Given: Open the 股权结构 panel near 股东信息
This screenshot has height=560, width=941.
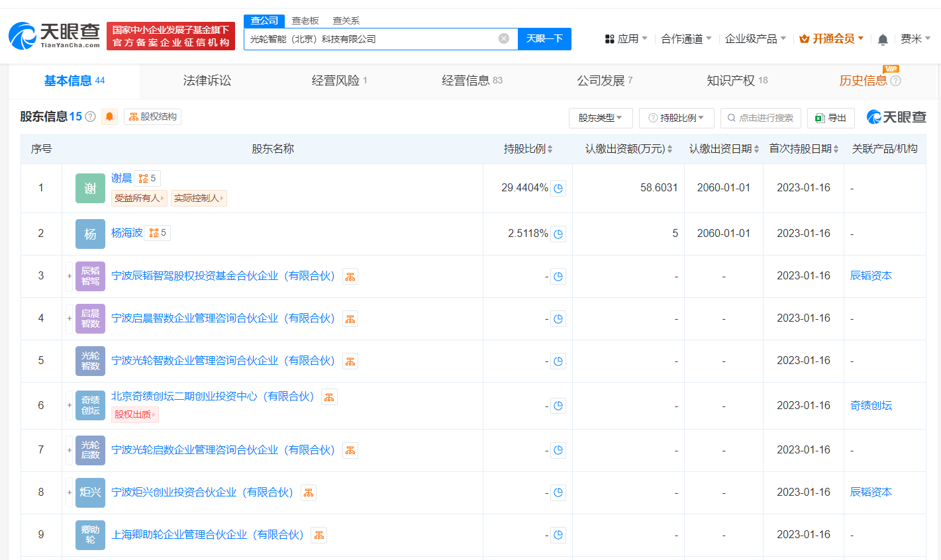Looking at the screenshot, I should pyautogui.click(x=152, y=117).
